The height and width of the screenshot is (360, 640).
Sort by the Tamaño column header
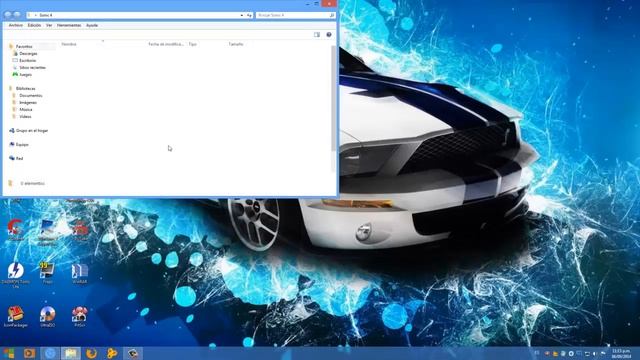click(236, 44)
